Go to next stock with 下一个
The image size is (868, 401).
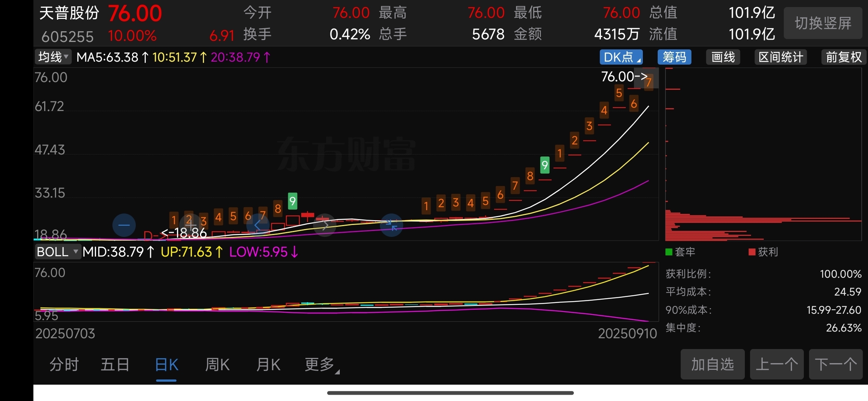tap(835, 364)
